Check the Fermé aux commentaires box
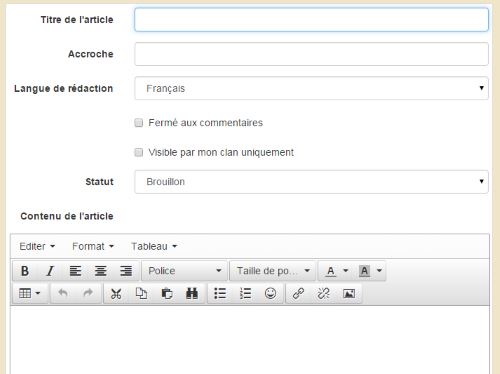Image resolution: width=500 pixels, height=374 pixels. tap(139, 123)
